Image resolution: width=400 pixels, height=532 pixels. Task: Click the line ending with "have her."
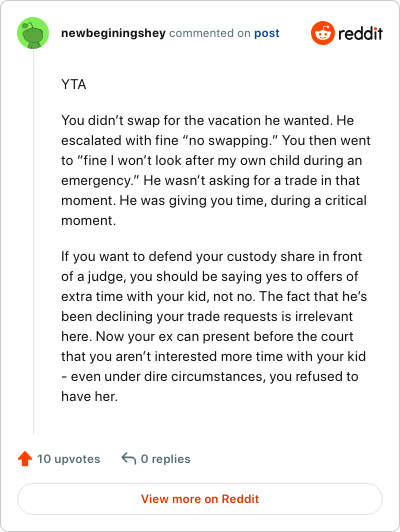[90, 396]
